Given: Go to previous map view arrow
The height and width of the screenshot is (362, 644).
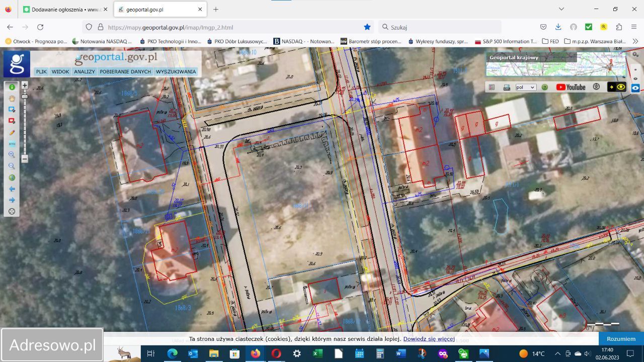Looking at the screenshot, I should (x=12, y=189).
